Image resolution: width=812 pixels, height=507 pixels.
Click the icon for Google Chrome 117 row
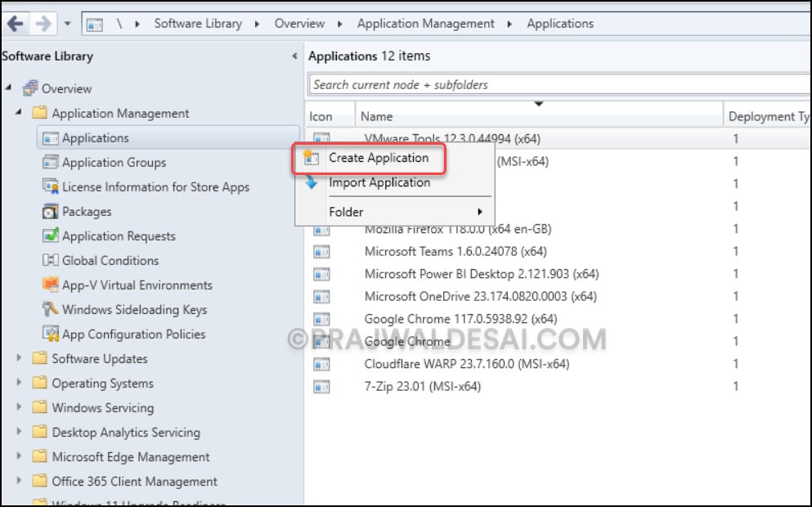point(321,319)
